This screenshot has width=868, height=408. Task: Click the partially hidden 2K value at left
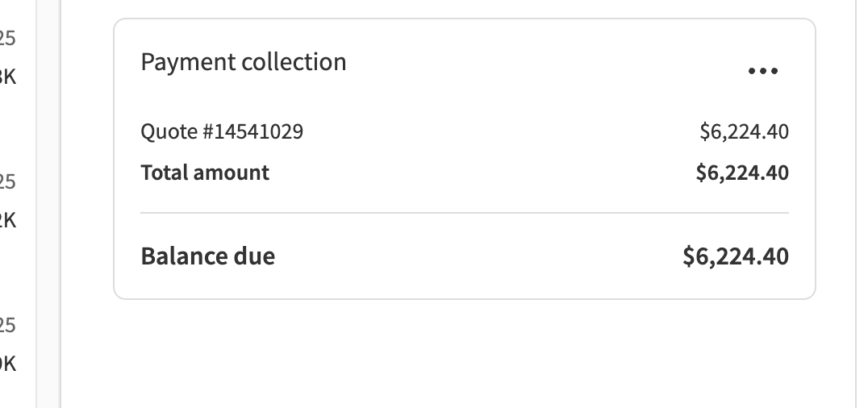[8, 220]
